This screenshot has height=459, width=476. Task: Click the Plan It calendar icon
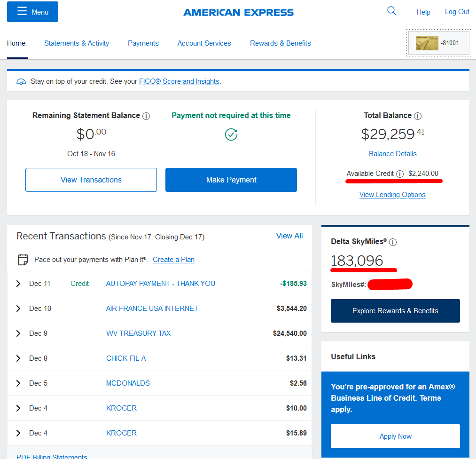(23, 260)
